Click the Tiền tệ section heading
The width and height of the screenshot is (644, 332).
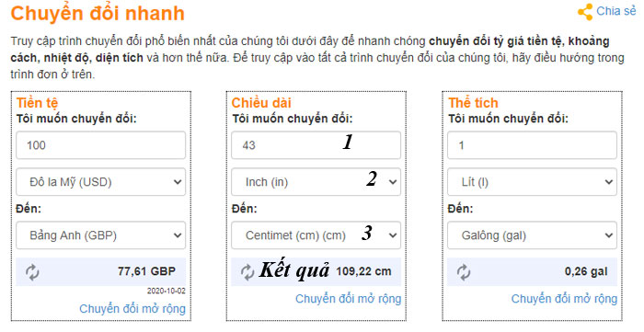click(37, 103)
